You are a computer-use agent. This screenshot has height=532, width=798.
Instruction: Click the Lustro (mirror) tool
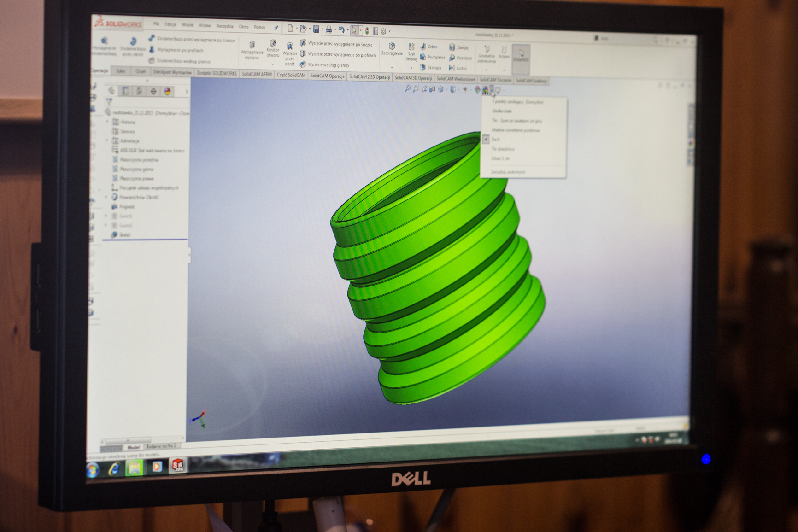tap(458, 68)
